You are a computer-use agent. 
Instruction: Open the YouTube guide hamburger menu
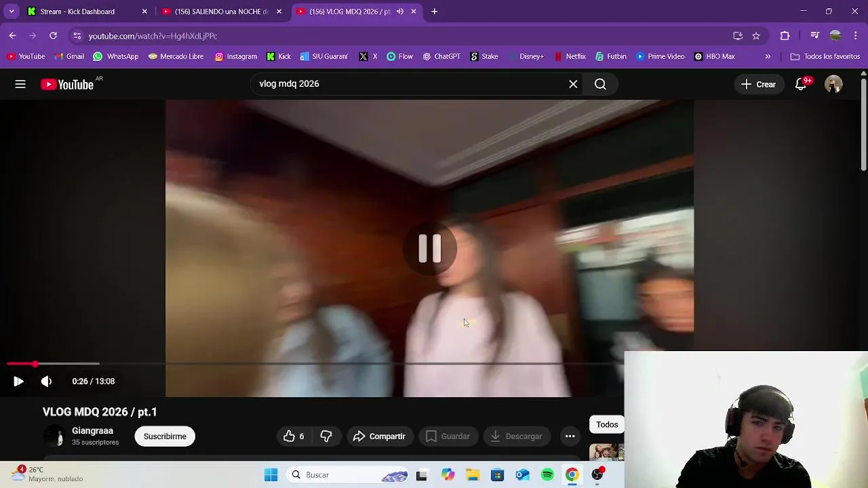click(20, 84)
